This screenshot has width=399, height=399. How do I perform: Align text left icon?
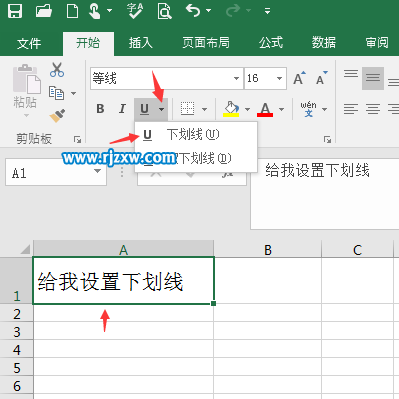coord(351,109)
